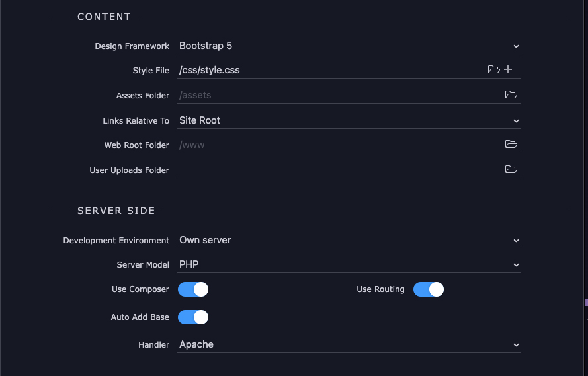Viewport: 588px width, 376px height.
Task: Open folder picker for Web Root Folder
Action: (511, 144)
